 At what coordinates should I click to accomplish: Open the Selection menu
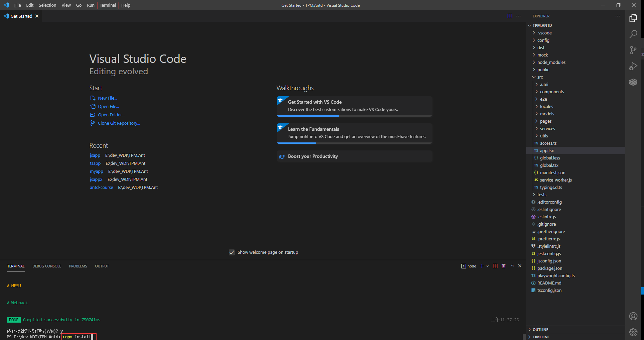(x=47, y=5)
